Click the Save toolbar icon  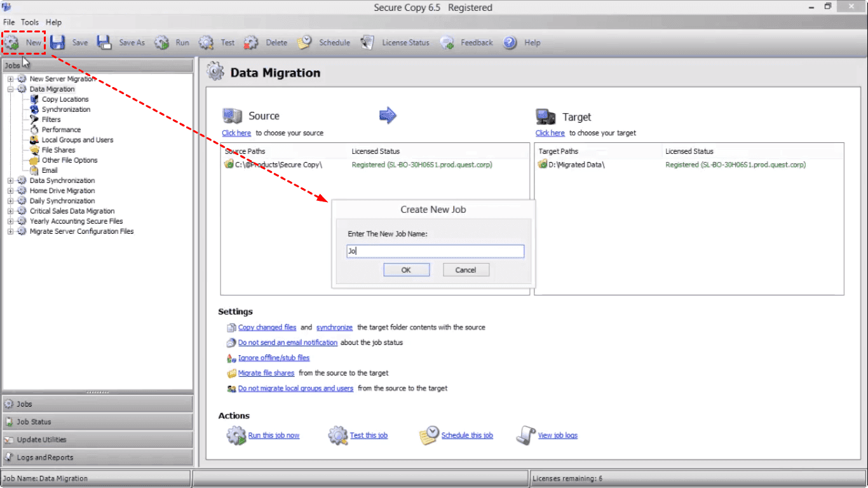coord(58,43)
